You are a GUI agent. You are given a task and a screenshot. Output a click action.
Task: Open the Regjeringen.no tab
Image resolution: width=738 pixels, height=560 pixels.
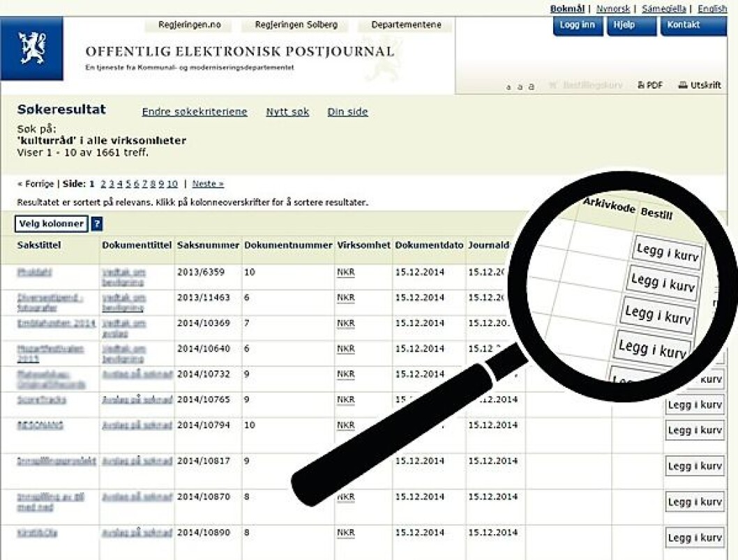189,25
